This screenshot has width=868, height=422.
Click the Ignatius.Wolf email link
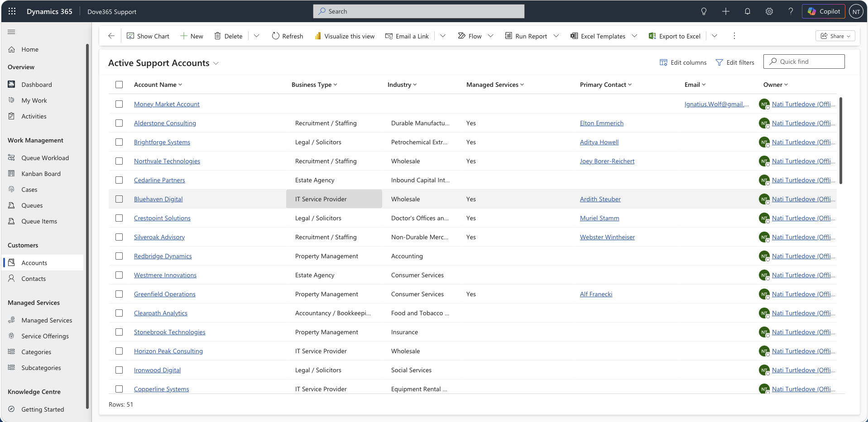pyautogui.click(x=716, y=104)
